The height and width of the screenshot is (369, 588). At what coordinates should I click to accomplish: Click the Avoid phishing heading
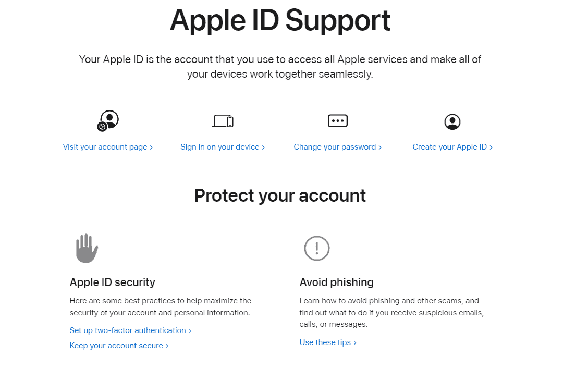(336, 282)
